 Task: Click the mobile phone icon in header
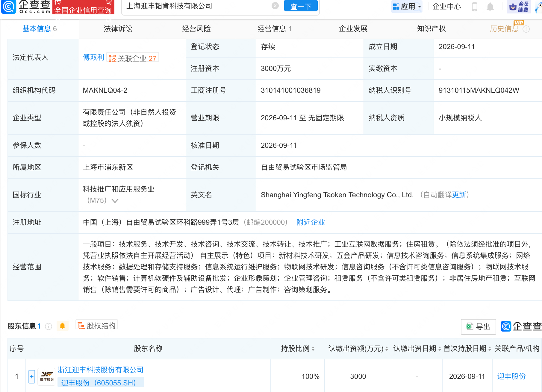(x=475, y=7)
